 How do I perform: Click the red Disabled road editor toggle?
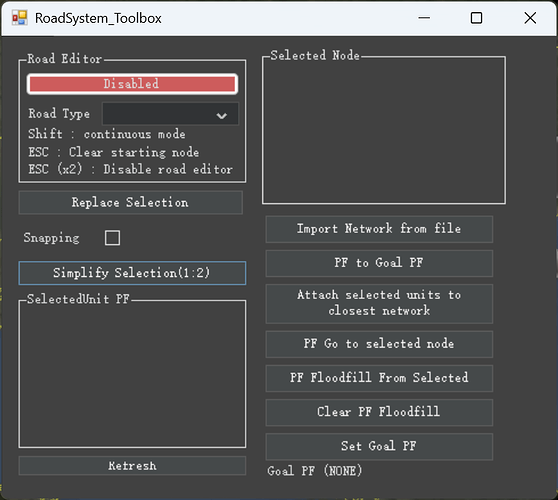point(132,84)
